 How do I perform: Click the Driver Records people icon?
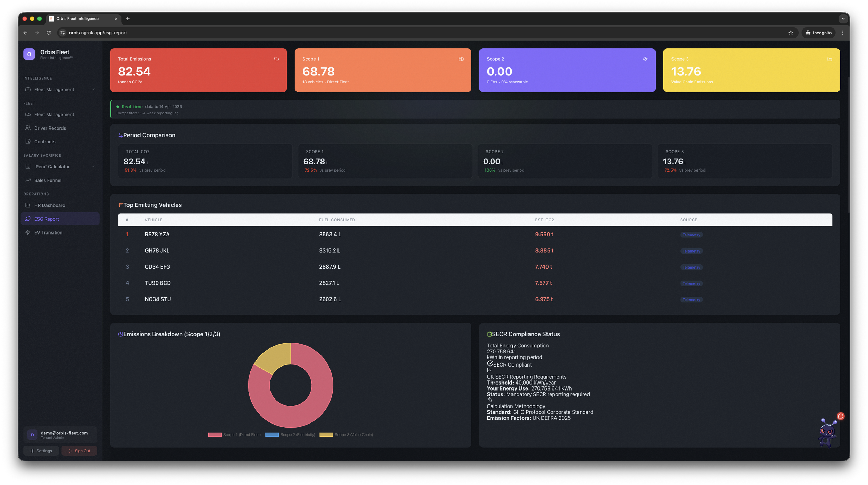pos(28,128)
